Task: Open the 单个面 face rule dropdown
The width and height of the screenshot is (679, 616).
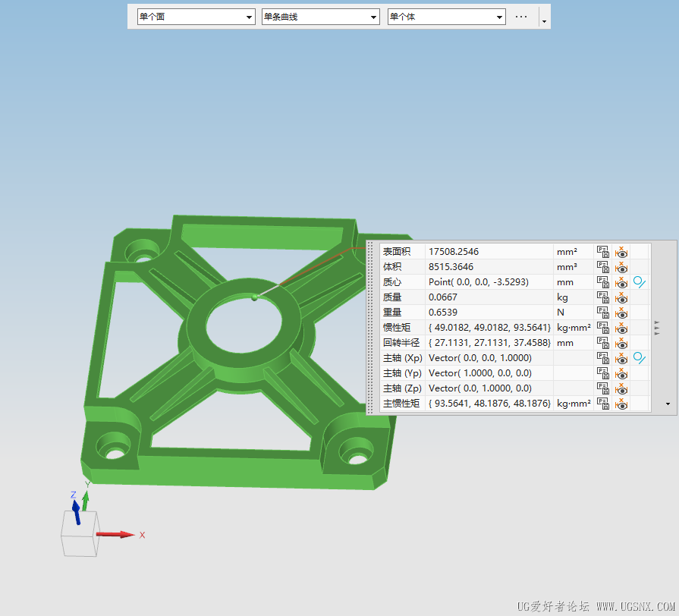Action: coord(196,17)
